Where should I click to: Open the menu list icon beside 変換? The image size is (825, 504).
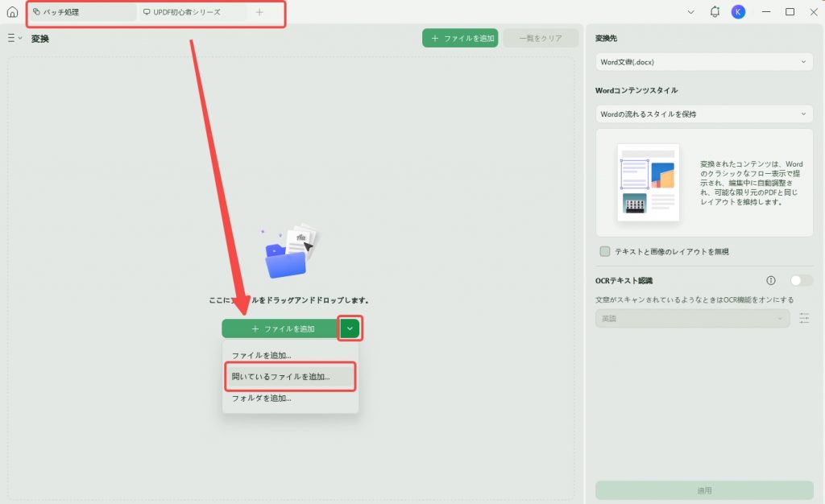15,38
